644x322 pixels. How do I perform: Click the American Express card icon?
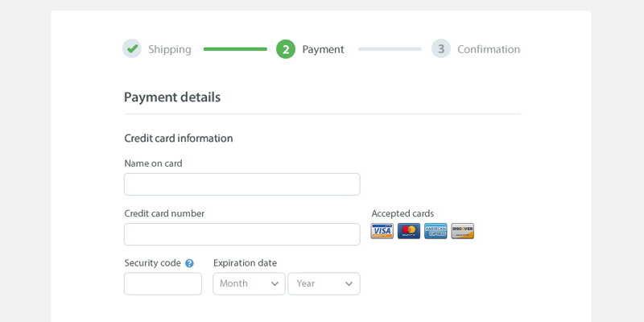tap(436, 231)
